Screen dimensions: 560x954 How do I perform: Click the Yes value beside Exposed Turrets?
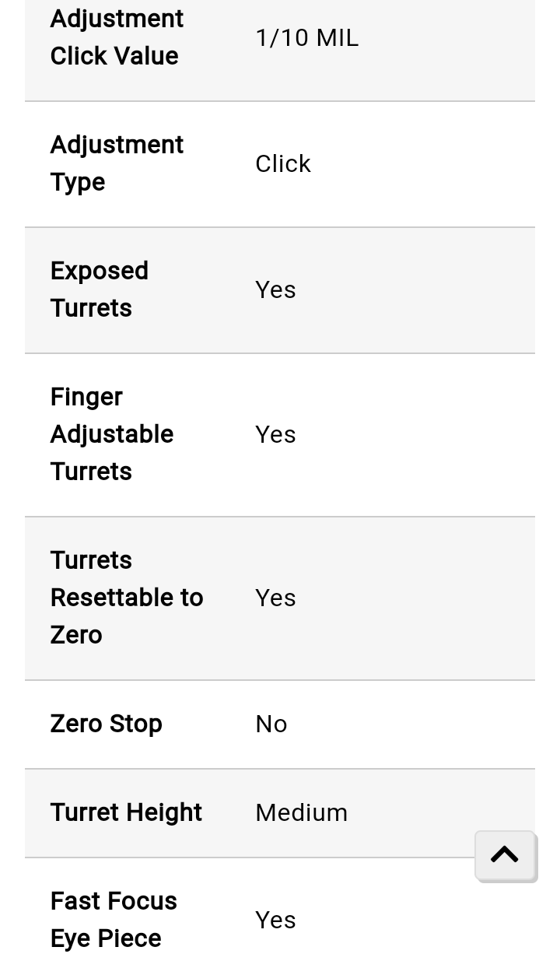(275, 289)
